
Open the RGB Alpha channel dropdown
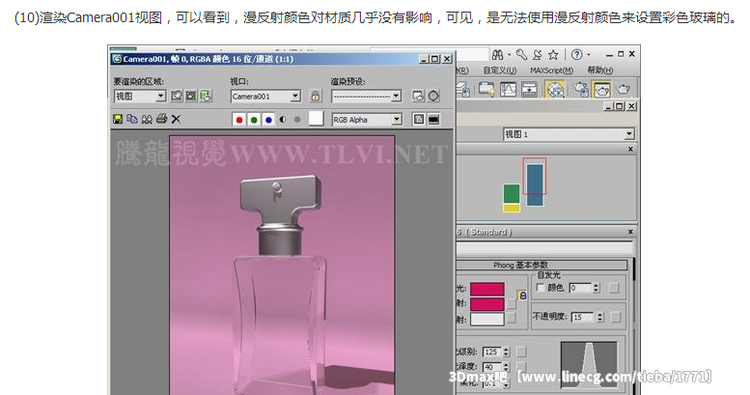pyautogui.click(x=367, y=120)
